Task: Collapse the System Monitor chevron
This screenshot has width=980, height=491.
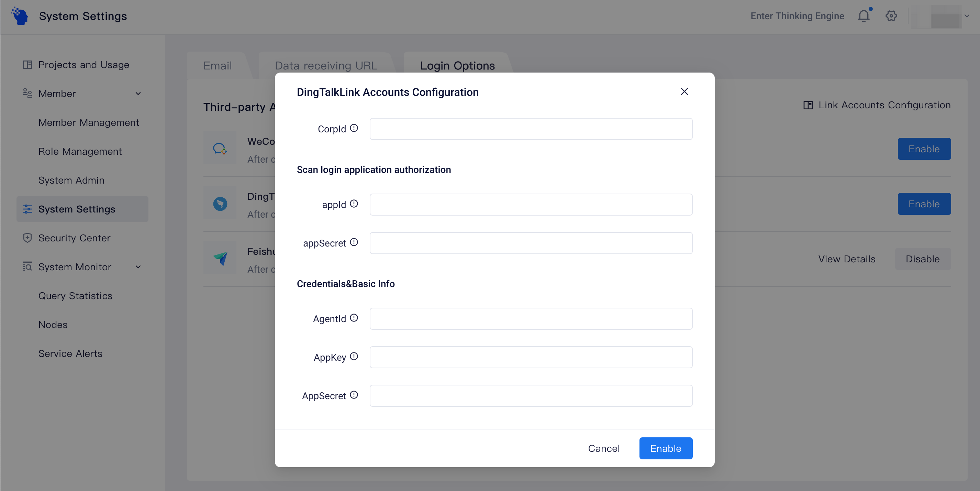Action: 138,267
